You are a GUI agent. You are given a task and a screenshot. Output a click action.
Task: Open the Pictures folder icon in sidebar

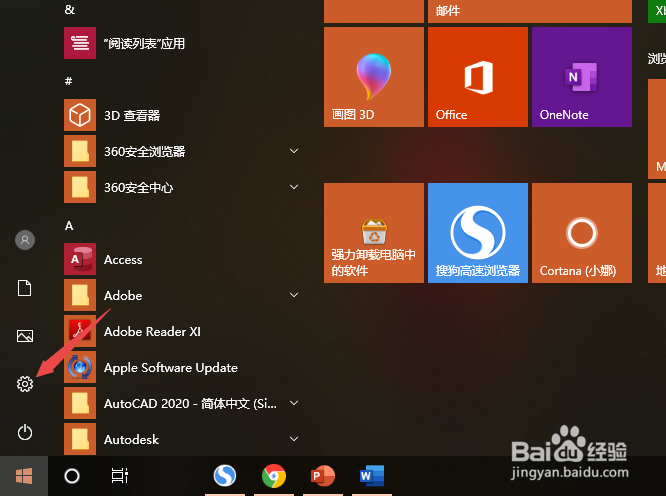(x=25, y=336)
